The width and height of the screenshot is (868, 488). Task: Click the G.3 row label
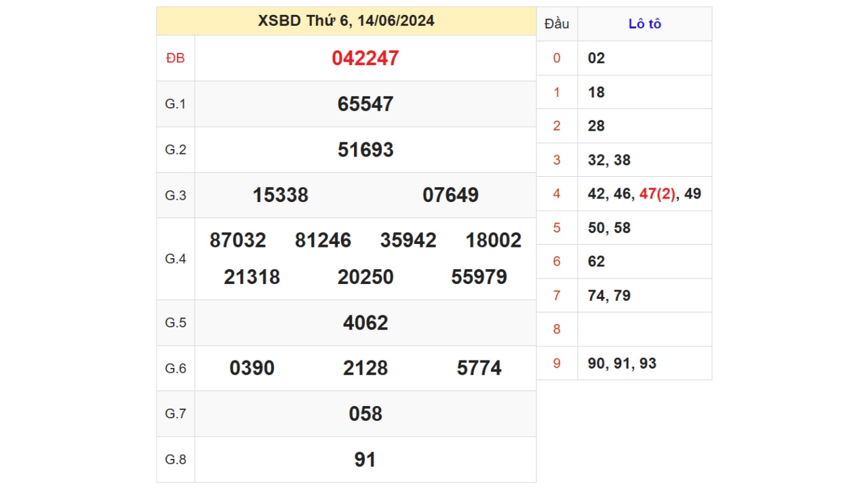[176, 195]
